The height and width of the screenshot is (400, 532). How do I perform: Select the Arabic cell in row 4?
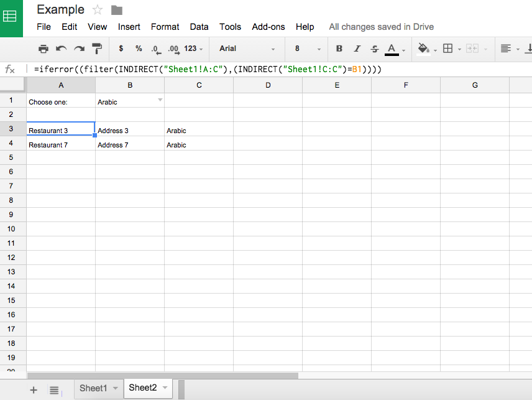point(199,143)
